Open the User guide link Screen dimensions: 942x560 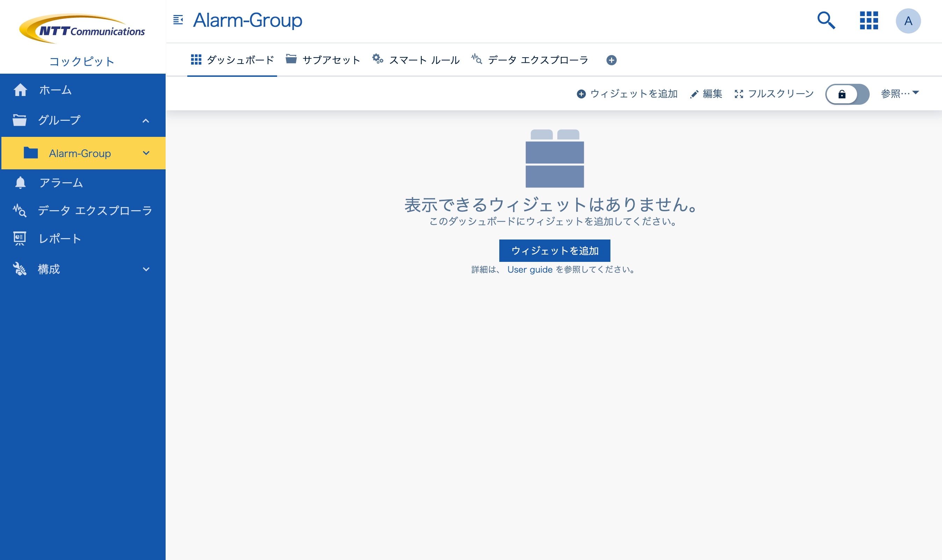(x=530, y=270)
